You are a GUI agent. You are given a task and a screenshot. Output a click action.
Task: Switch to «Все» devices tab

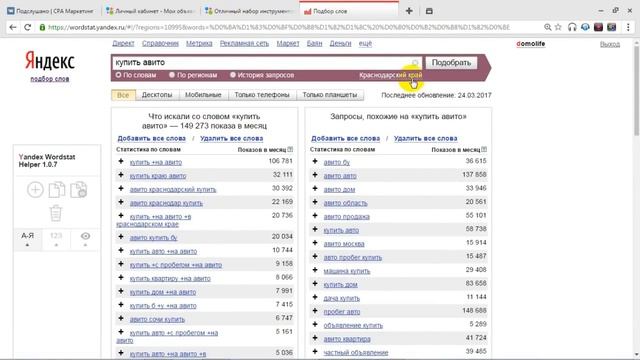[123, 95]
